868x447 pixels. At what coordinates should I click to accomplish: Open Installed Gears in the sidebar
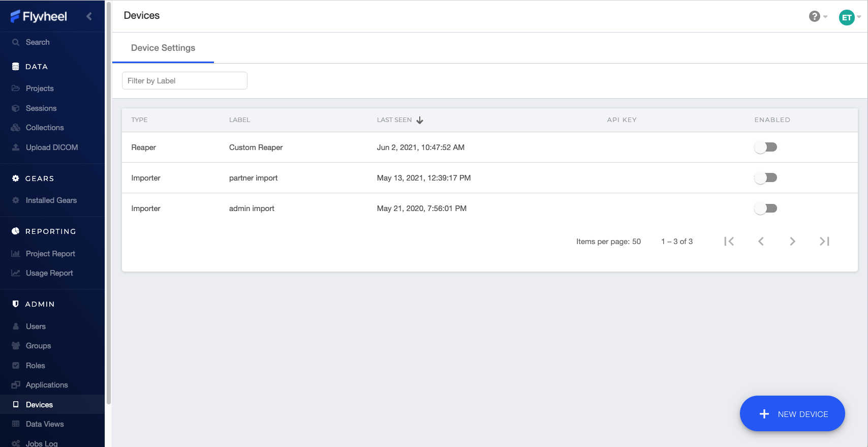click(51, 200)
